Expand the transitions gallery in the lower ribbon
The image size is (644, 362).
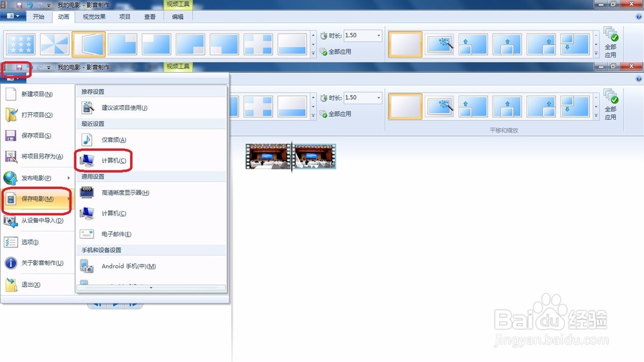[x=314, y=115]
